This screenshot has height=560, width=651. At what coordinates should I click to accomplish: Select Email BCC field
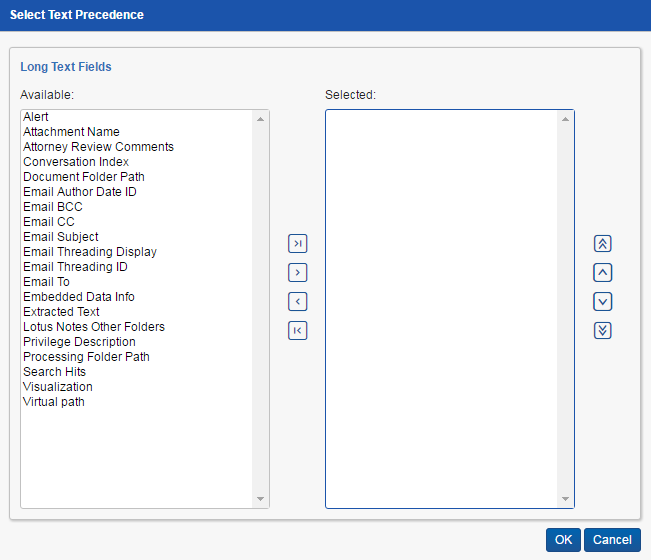click(137, 206)
